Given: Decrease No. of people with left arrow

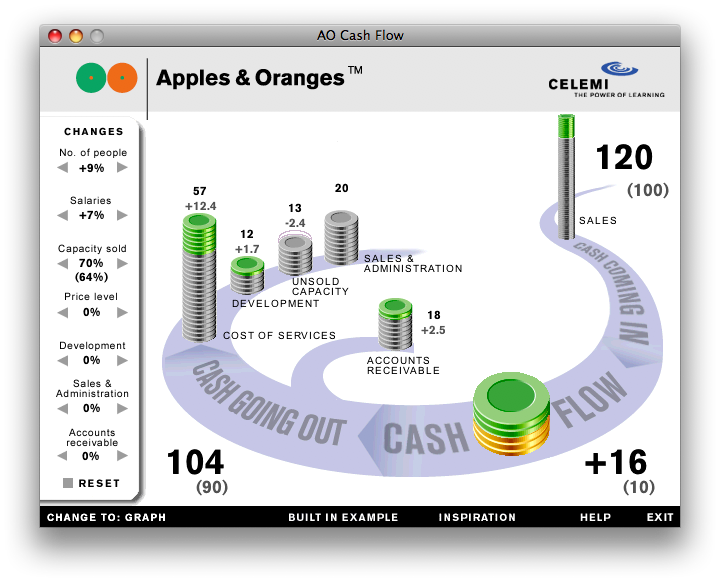Looking at the screenshot, I should point(63,168).
